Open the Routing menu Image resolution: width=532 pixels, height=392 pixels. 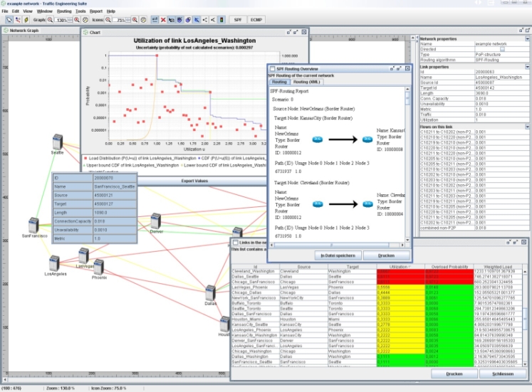(63, 11)
